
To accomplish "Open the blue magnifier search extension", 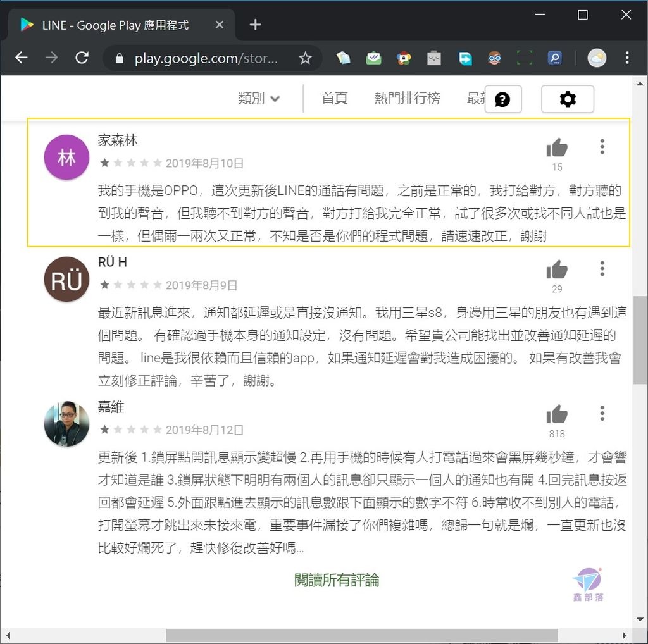I will pyautogui.click(x=554, y=58).
